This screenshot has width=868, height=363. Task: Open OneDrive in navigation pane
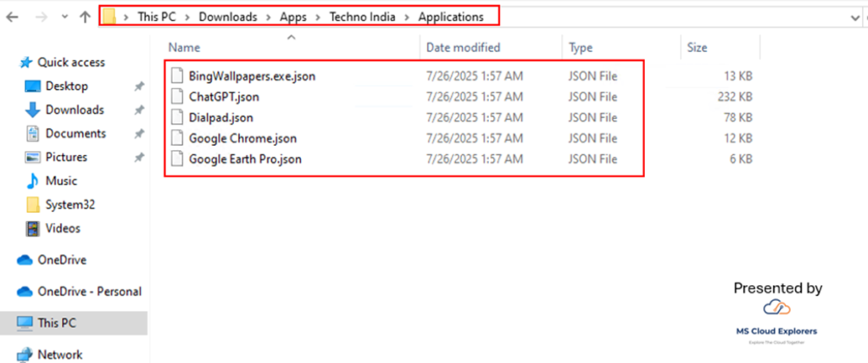(62, 260)
